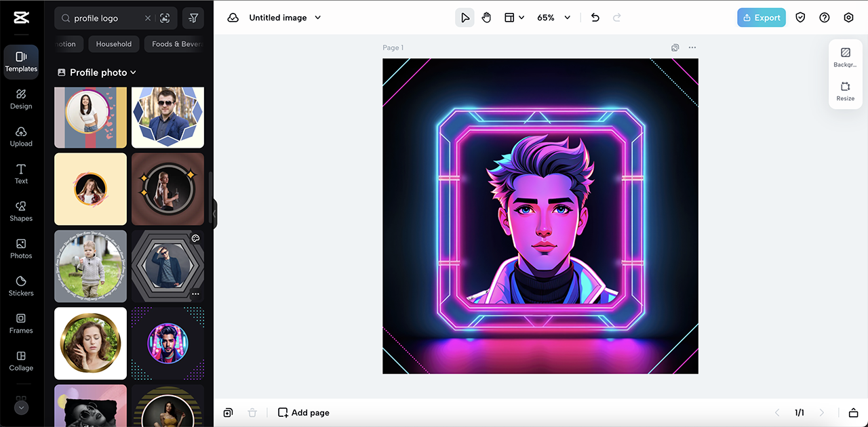
Task: Open the 65% zoom level dropdown
Action: point(554,18)
